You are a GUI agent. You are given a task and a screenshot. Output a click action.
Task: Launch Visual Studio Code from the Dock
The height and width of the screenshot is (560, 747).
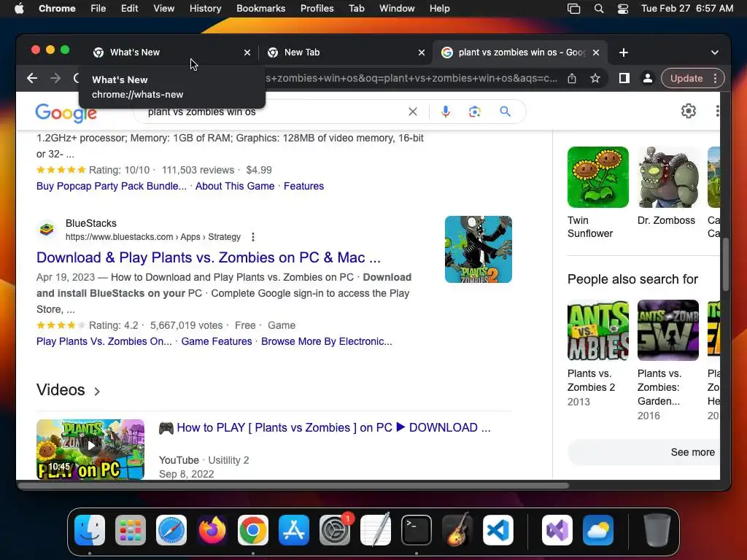[x=498, y=530]
